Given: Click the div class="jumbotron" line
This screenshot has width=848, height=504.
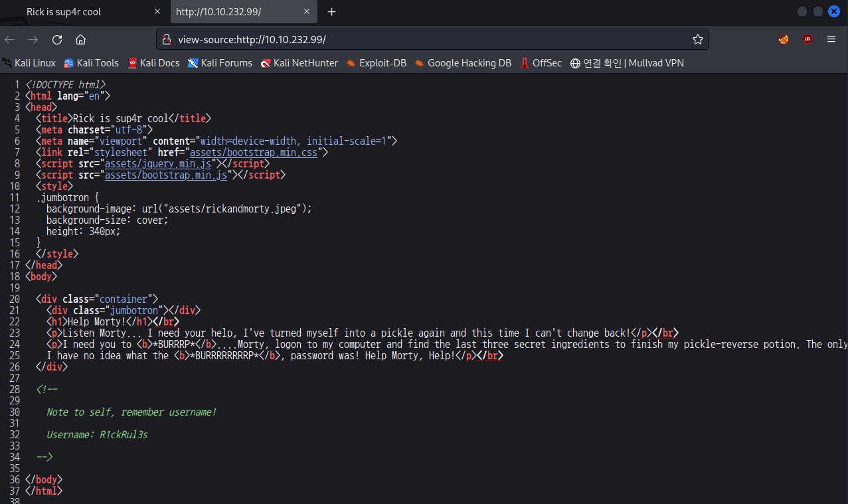Looking at the screenshot, I should pyautogui.click(x=123, y=310).
